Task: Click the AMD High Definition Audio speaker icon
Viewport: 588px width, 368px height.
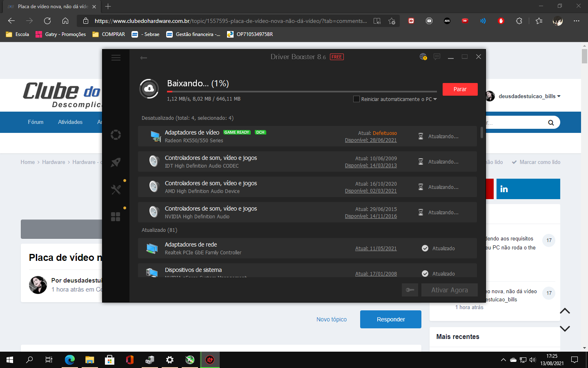Action: pyautogui.click(x=154, y=187)
